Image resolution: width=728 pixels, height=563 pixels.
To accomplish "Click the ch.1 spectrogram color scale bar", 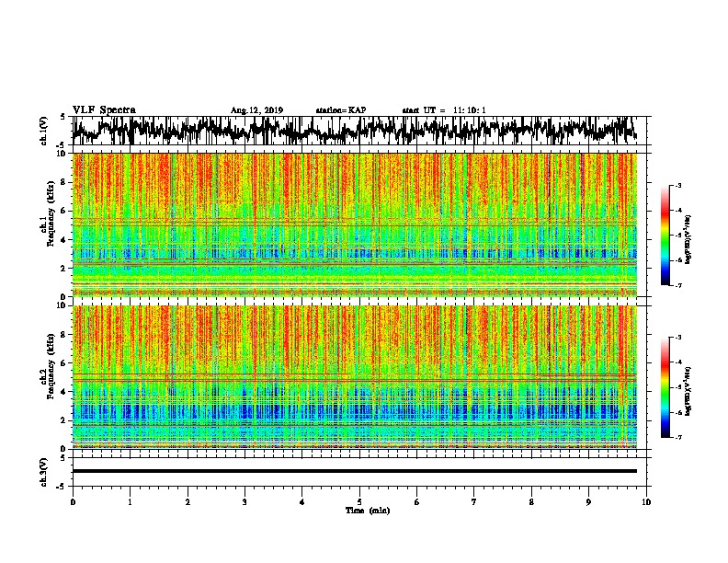I will 665,236.
